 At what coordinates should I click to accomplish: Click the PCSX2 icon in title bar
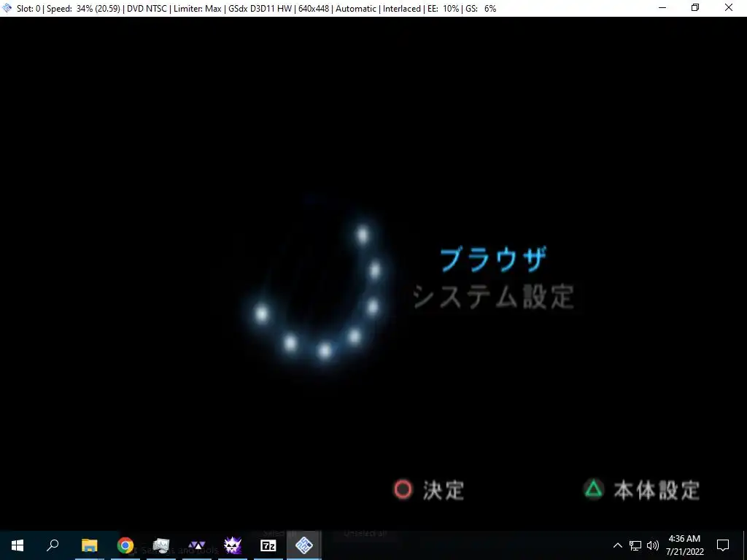(7, 8)
